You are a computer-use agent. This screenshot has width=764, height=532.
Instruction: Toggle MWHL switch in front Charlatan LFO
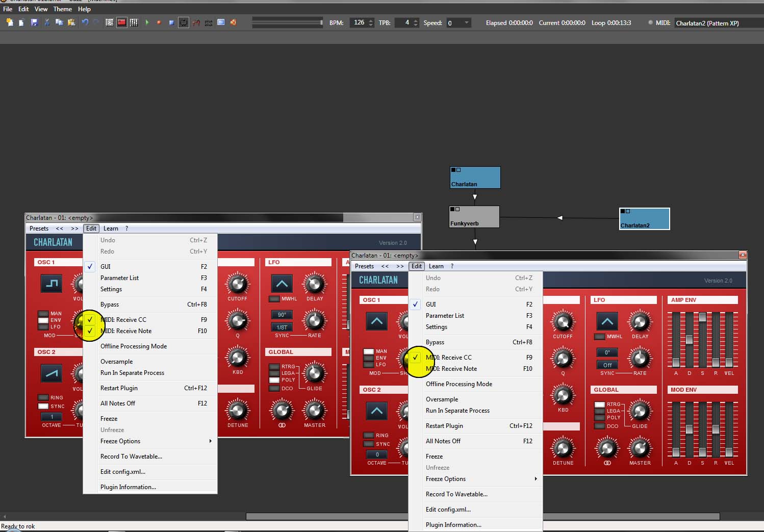point(599,337)
